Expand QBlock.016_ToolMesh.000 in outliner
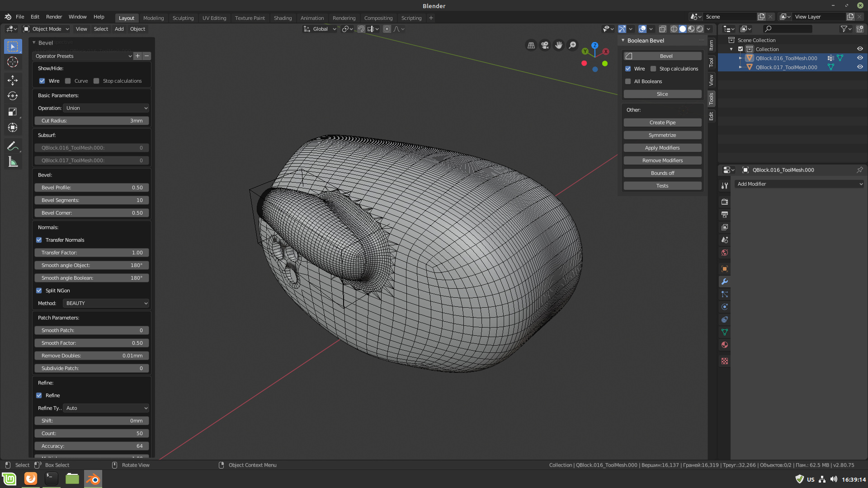The height and width of the screenshot is (488, 868). tap(741, 58)
